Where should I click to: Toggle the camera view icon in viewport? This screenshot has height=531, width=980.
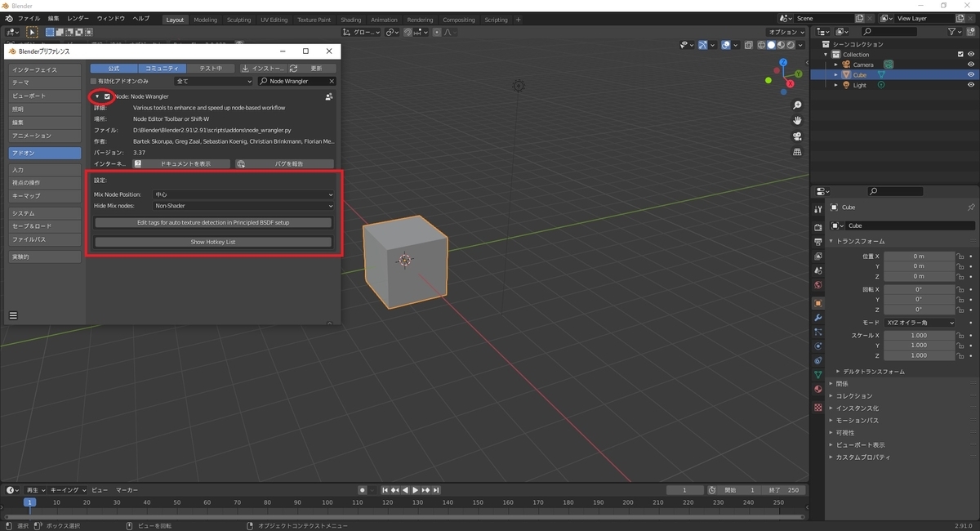point(797,136)
